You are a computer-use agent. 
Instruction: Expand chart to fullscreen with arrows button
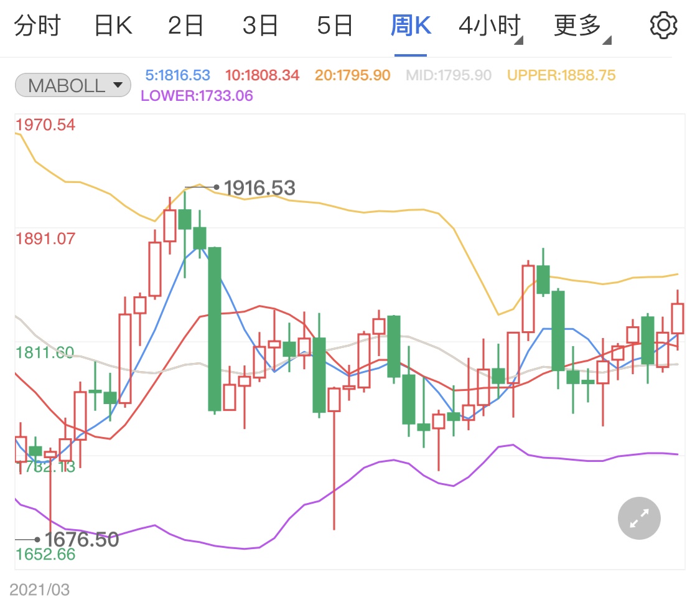tap(639, 518)
